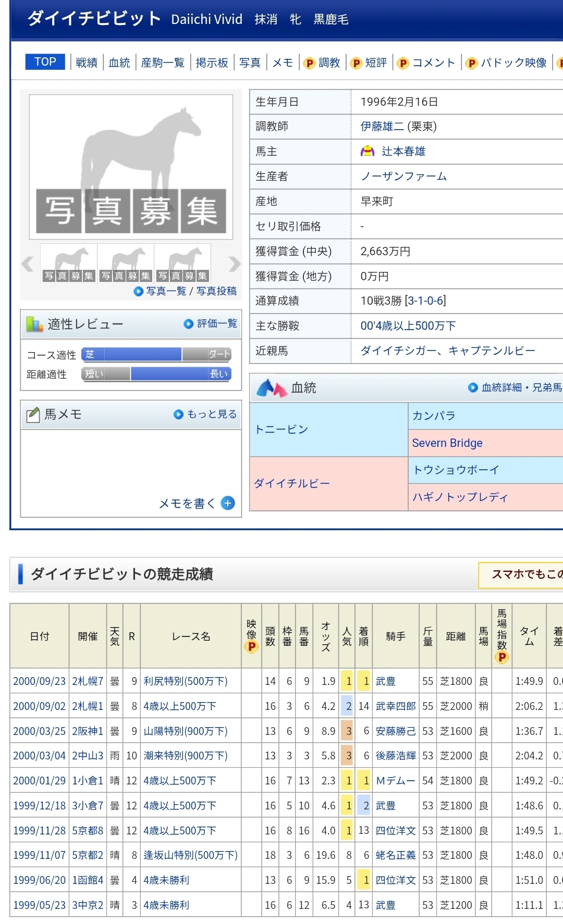Click the owner's jockey silks icon
The width and height of the screenshot is (563, 924).
coord(368,152)
